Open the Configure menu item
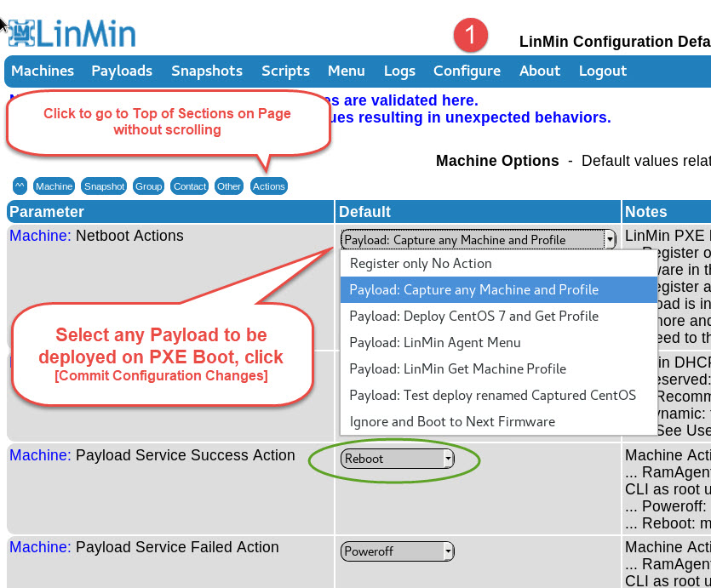711x588 pixels. 467,71
